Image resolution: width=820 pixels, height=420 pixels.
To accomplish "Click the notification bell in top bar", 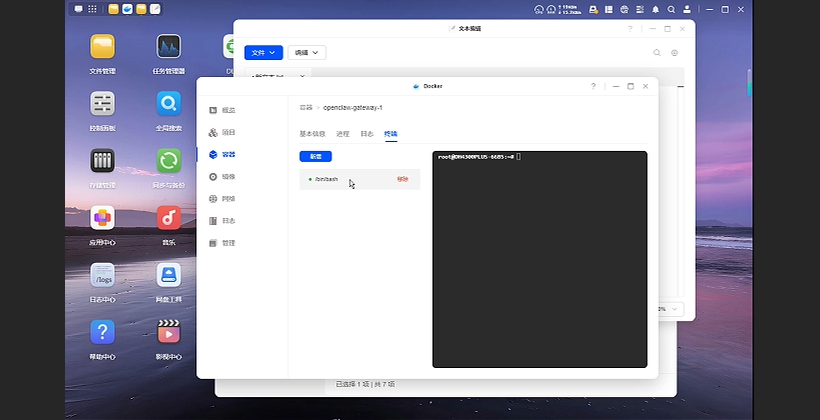I will pos(654,9).
